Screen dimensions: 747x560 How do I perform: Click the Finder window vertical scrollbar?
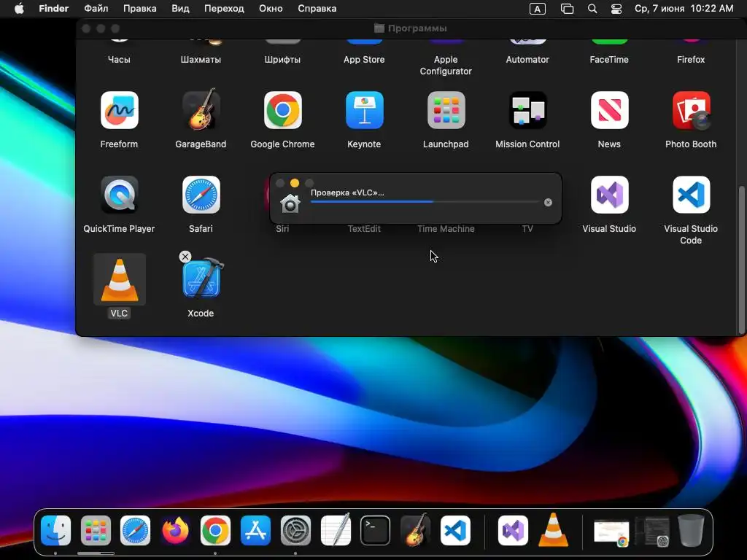(x=741, y=260)
